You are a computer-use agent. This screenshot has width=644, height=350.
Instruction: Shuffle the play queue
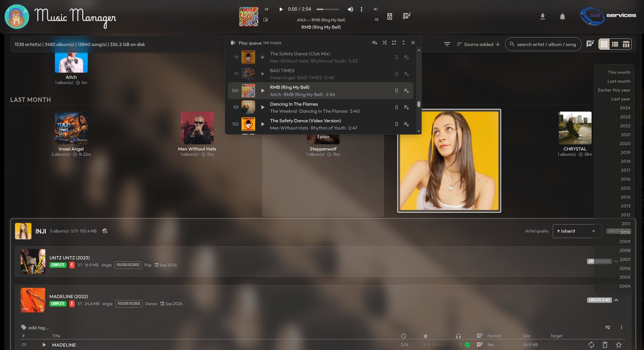(x=384, y=43)
